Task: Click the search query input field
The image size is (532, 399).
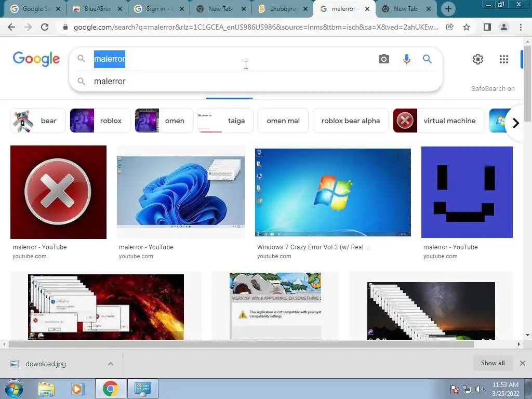Action: pyautogui.click(x=234, y=59)
